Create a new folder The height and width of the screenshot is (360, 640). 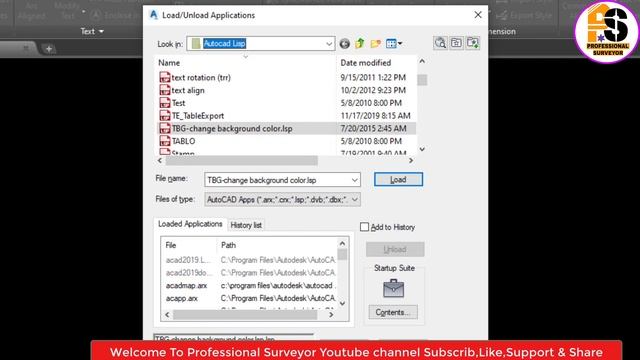point(376,43)
